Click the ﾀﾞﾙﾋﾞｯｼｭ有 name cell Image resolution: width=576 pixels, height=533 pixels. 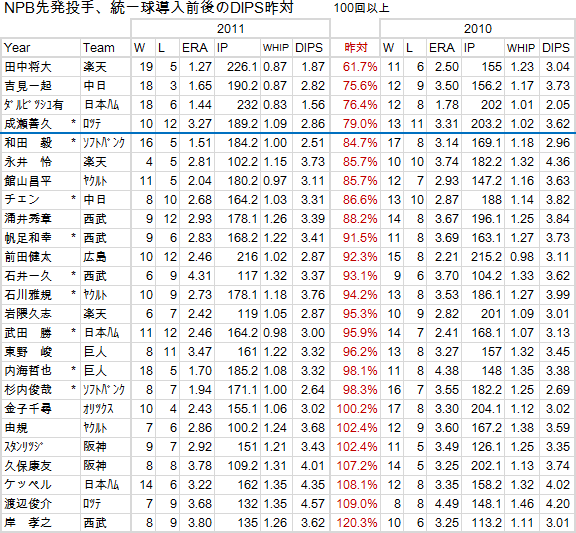40,105
